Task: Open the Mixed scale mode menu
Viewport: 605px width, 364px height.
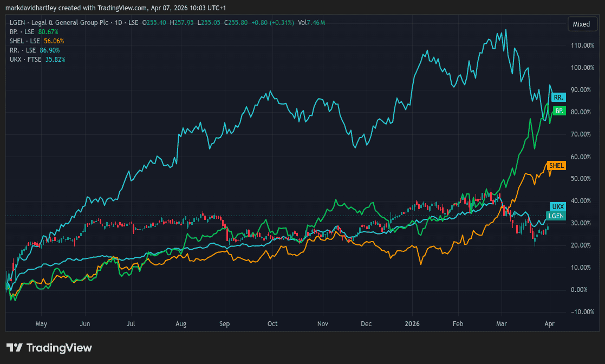Action: coord(582,24)
